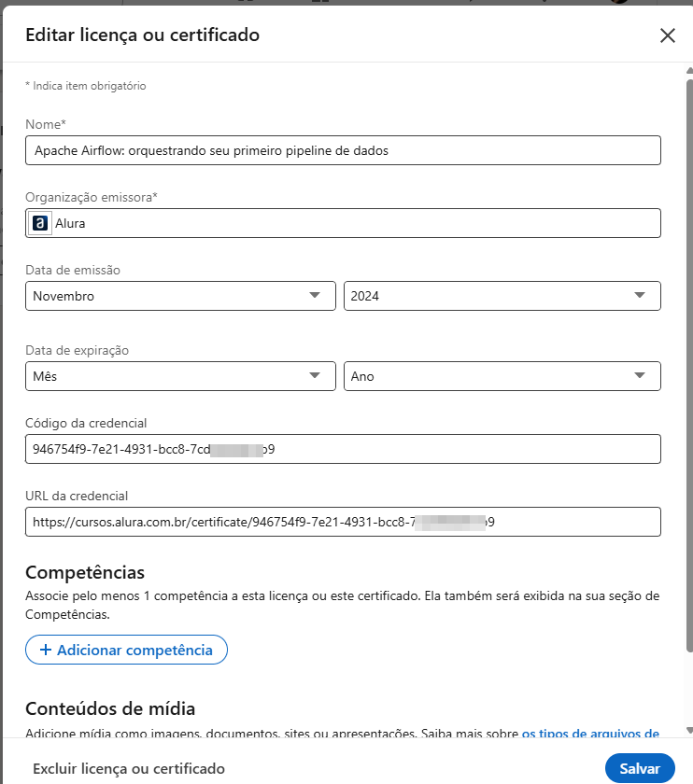Open the 2024 issue-year dropdown
The image size is (693, 784).
(x=502, y=295)
